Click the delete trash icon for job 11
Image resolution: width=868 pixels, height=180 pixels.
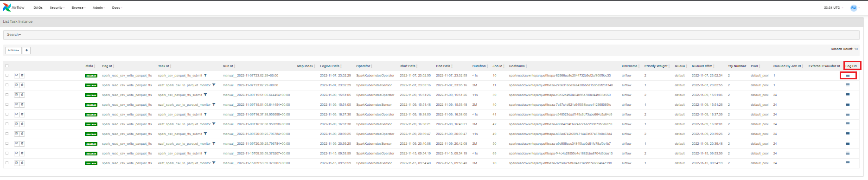coord(22,85)
